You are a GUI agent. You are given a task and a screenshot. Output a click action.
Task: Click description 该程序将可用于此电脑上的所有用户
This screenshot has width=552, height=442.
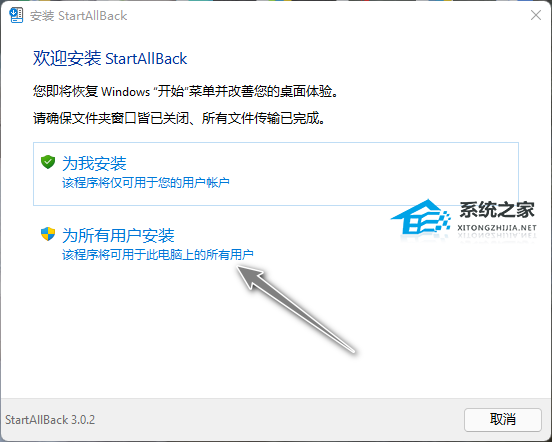click(x=158, y=254)
